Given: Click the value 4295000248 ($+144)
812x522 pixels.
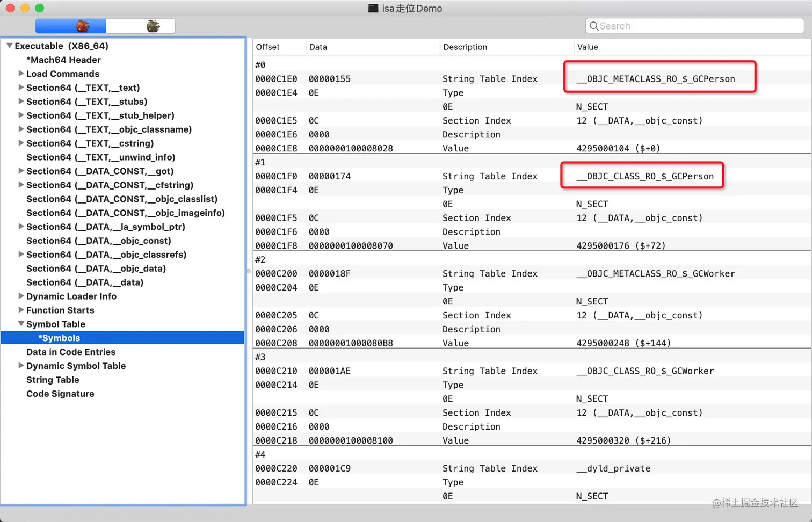Looking at the screenshot, I should click(624, 343).
